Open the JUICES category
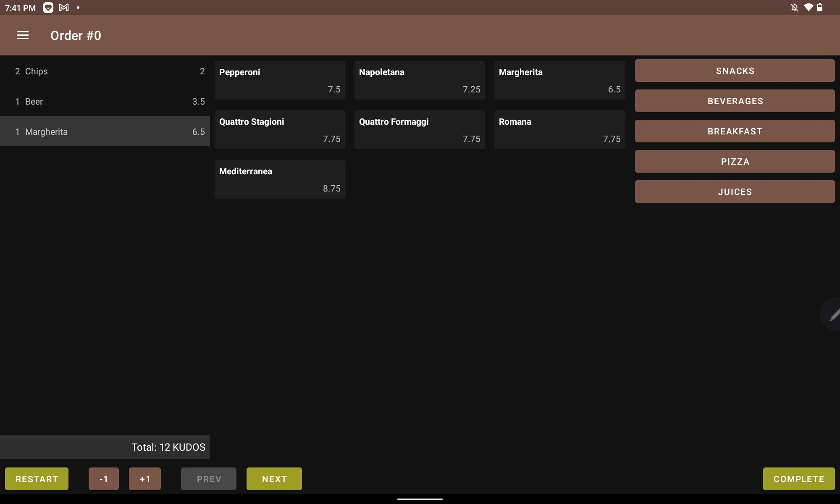Screen dimensions: 840x504 [x=735, y=192]
